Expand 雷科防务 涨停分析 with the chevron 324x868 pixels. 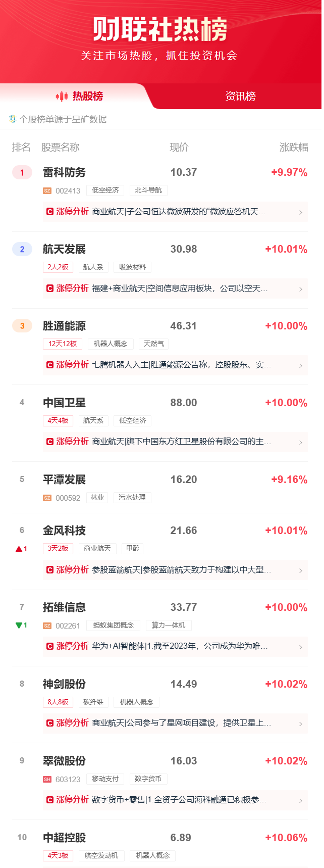(301, 212)
